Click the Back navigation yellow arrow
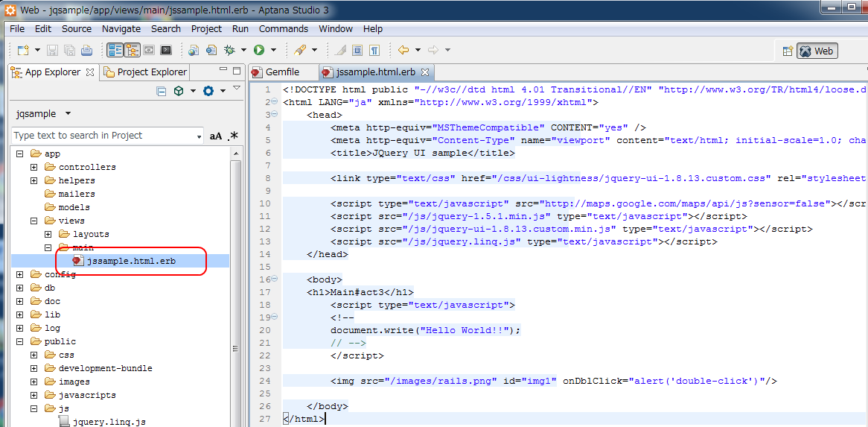This screenshot has width=868, height=427. coord(403,51)
